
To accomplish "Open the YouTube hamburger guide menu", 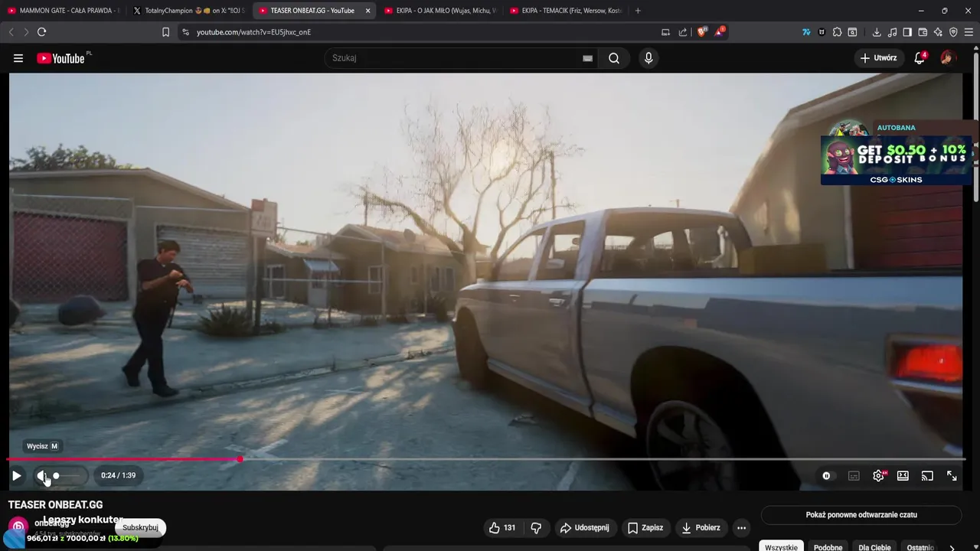I will [18, 58].
